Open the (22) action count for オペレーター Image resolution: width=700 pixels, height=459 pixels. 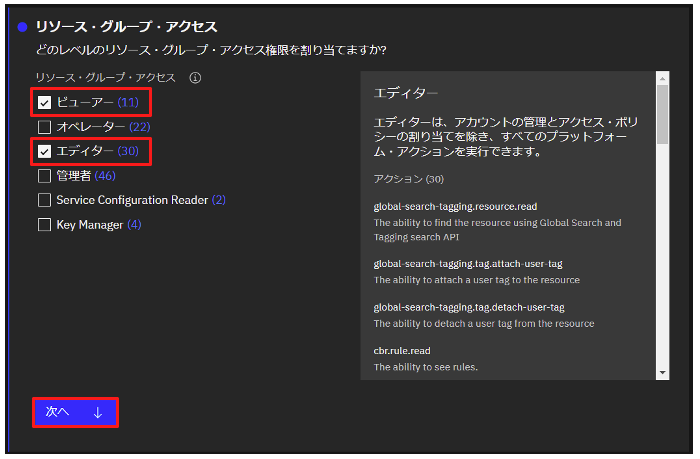point(140,127)
